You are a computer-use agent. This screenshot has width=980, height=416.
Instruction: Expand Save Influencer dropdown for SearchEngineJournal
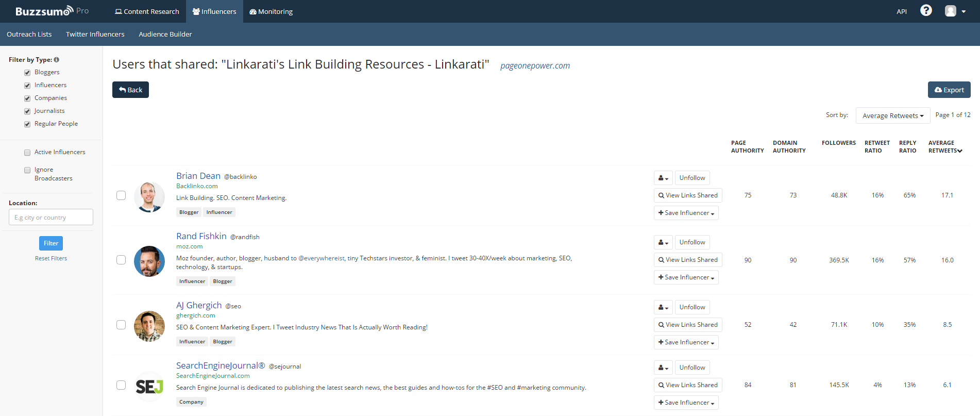click(x=686, y=403)
